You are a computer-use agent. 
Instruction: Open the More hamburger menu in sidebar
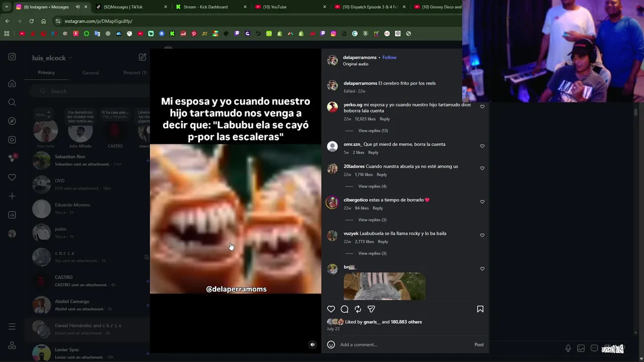pos(12,327)
